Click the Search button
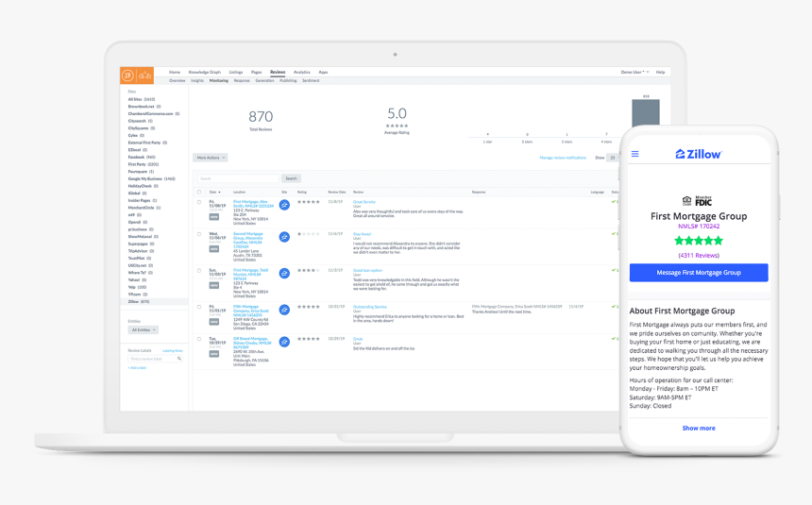Image resolution: width=812 pixels, height=505 pixels. point(291,178)
